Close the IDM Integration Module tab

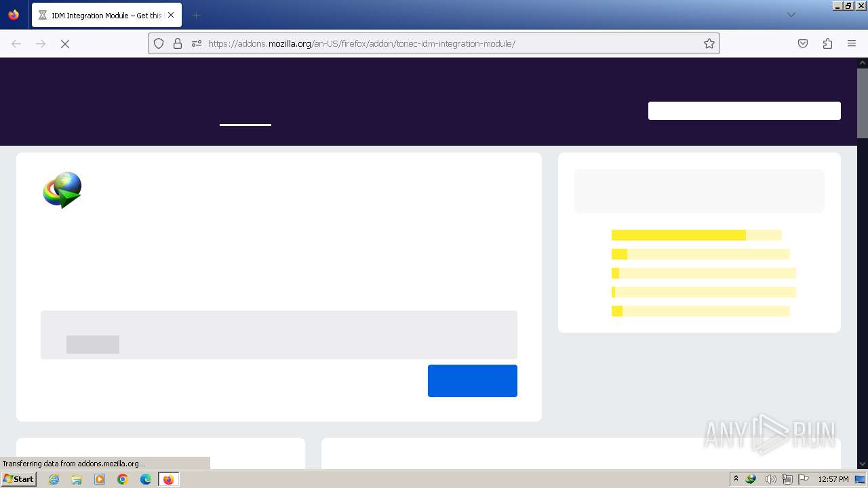tap(171, 15)
